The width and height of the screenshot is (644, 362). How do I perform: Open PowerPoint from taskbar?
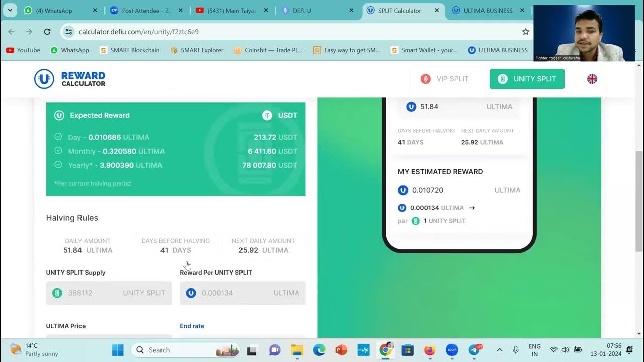[341, 350]
